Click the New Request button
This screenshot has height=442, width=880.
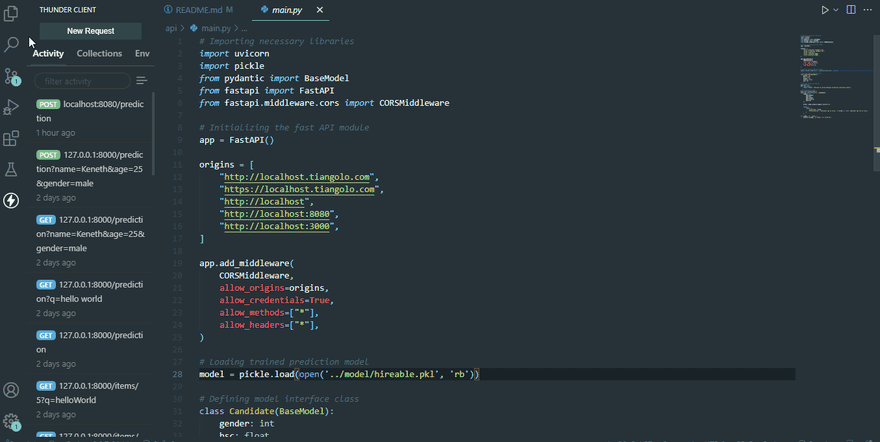(x=90, y=31)
